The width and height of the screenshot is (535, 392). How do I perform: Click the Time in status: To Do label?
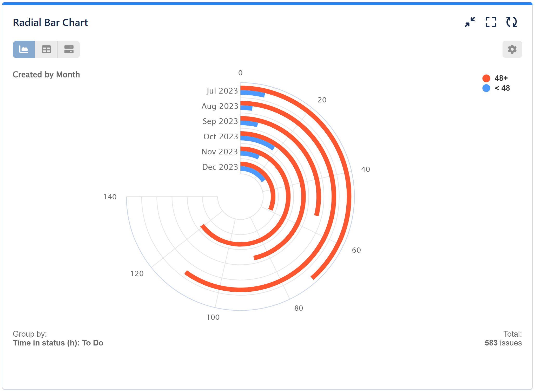point(58,343)
